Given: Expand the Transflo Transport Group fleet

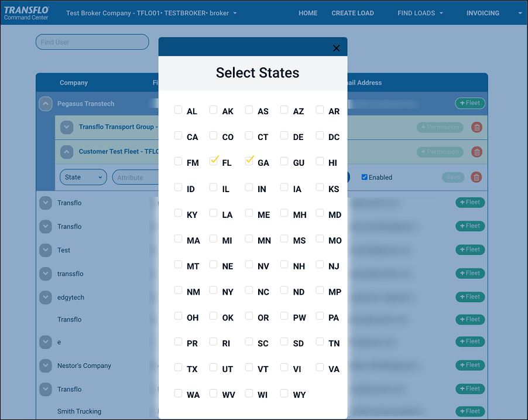Looking at the screenshot, I should click(67, 127).
